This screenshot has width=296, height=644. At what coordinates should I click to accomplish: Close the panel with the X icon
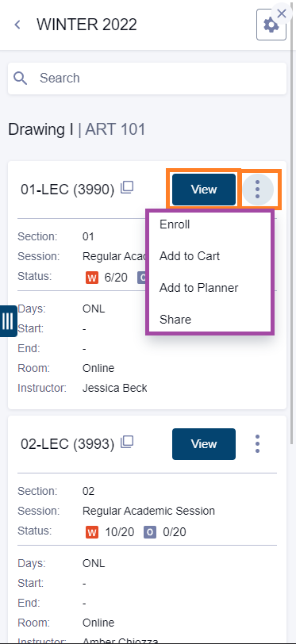(282, 14)
